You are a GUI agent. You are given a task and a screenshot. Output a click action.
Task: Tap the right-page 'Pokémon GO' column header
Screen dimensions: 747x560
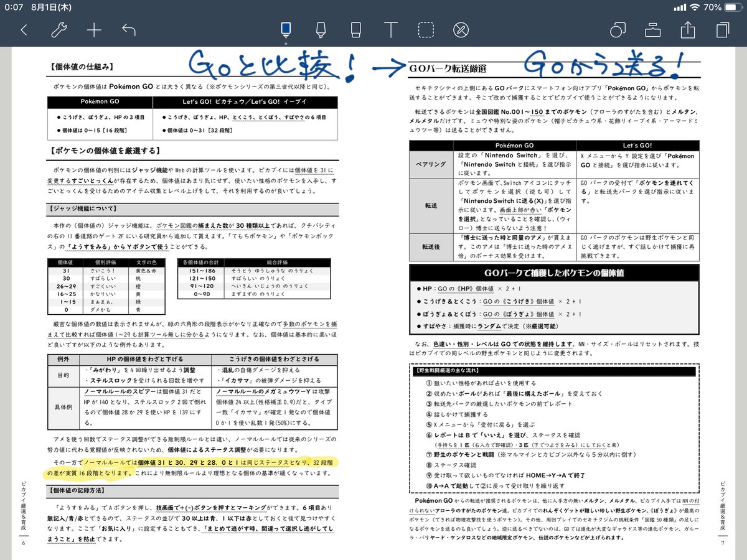(514, 145)
